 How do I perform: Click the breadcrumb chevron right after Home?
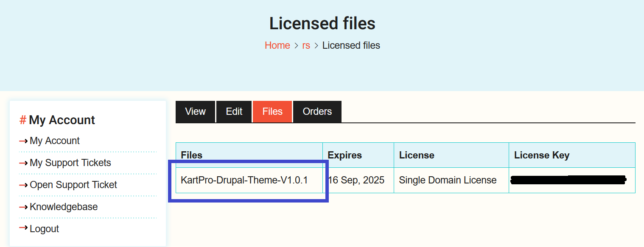pos(296,46)
